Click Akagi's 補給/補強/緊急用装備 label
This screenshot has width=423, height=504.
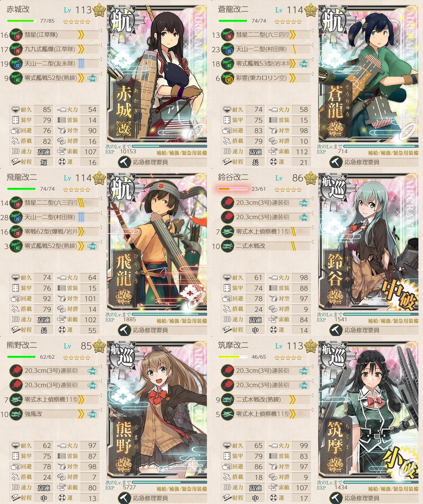point(181,153)
